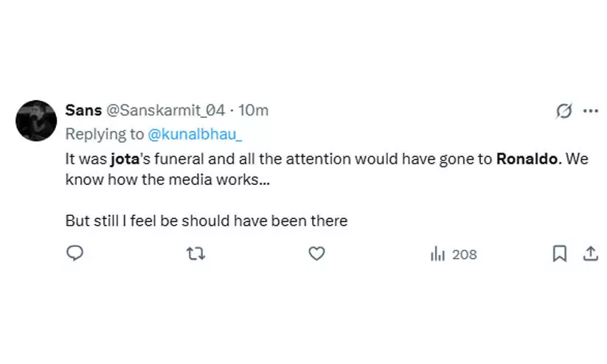Click the Grok explain icon
This screenshot has height=364, width=607.
[563, 111]
